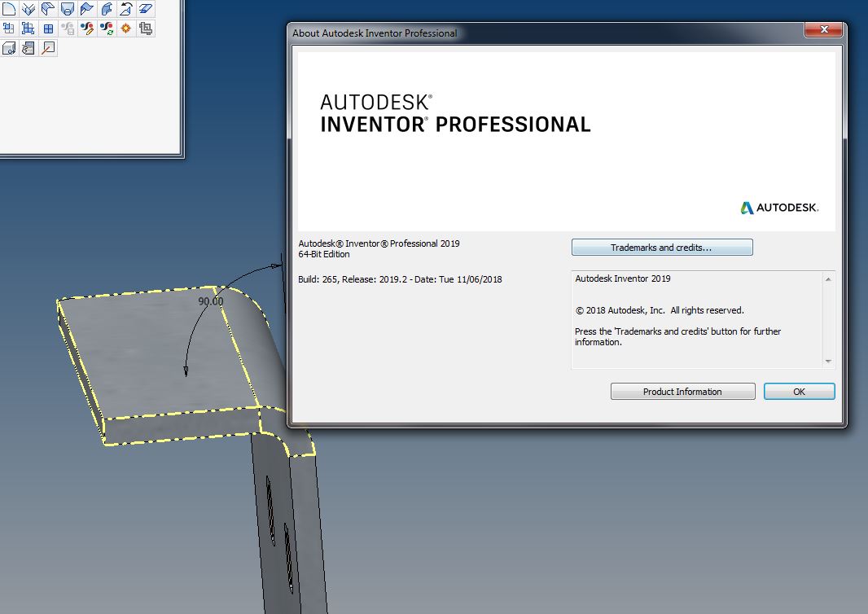Click the notebook document icon in bottom row
This screenshot has width=868, height=614.
27,47
